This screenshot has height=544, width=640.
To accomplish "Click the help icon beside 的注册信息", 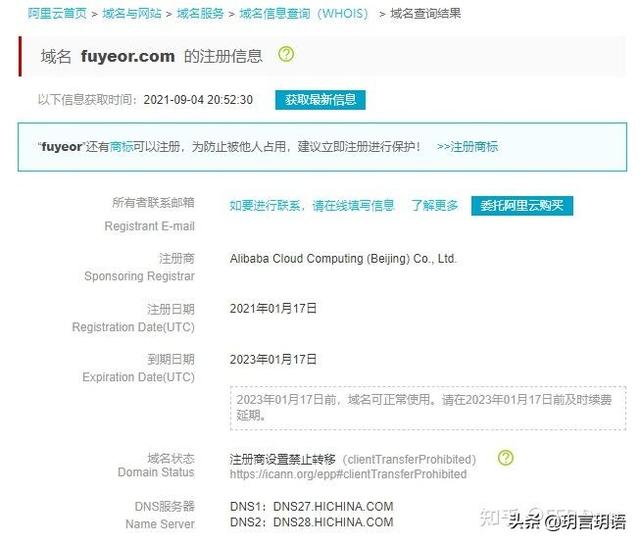I will 286,54.
